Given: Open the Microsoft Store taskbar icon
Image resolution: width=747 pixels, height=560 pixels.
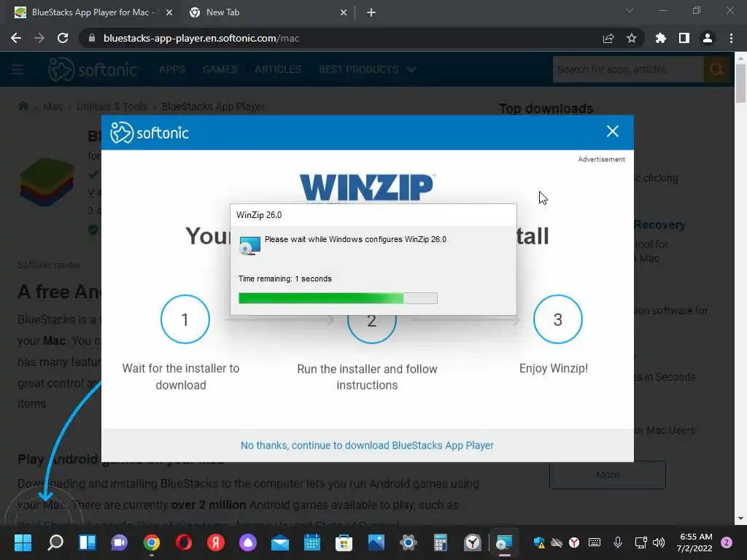Looking at the screenshot, I should click(x=344, y=542).
